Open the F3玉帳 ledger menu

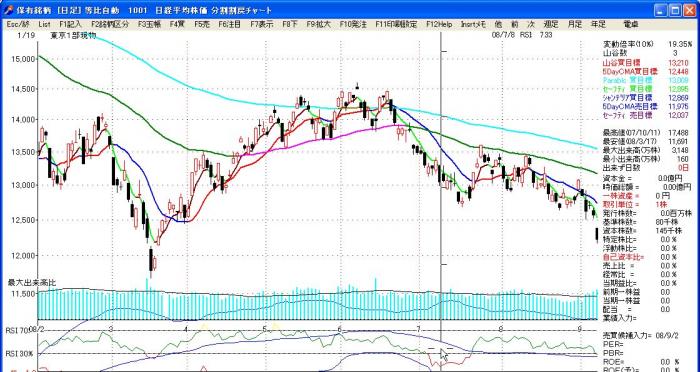point(149,25)
